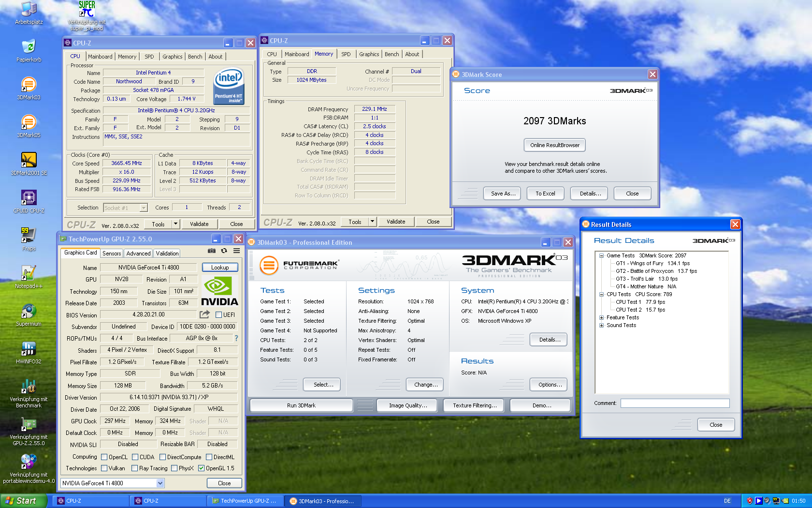Select the GT1 - Wings of Fury row

point(653,263)
